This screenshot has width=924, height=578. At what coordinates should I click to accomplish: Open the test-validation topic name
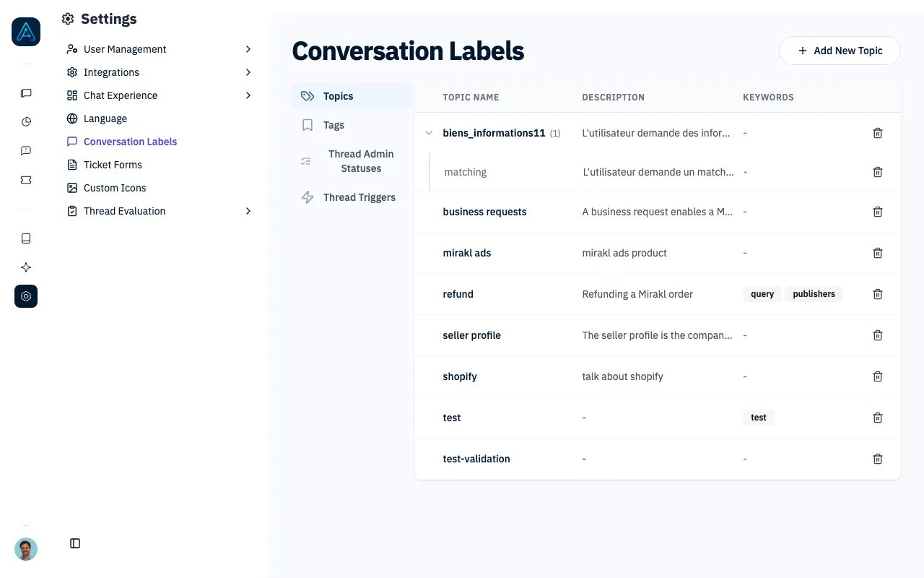click(x=476, y=459)
